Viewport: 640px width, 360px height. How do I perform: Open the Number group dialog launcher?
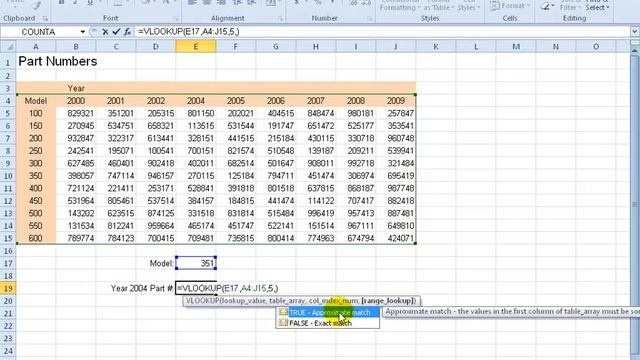click(369, 19)
